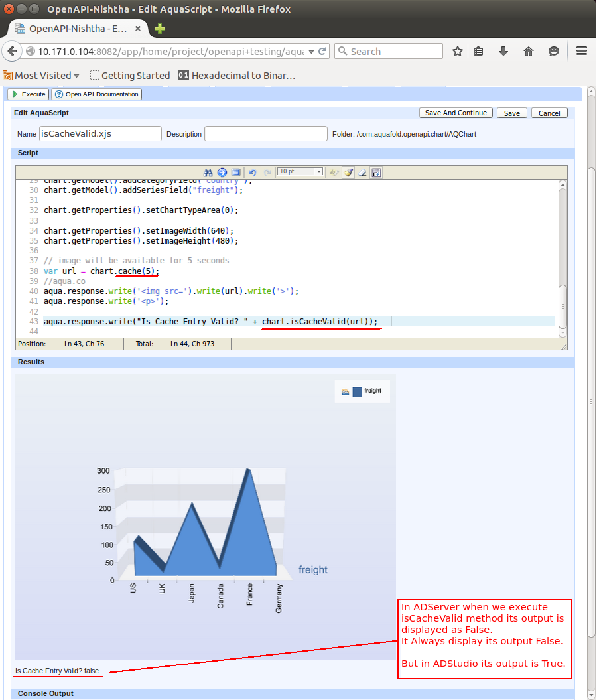The height and width of the screenshot is (700, 597).
Task: Open the Most Visited bookmarks menu
Action: point(41,76)
